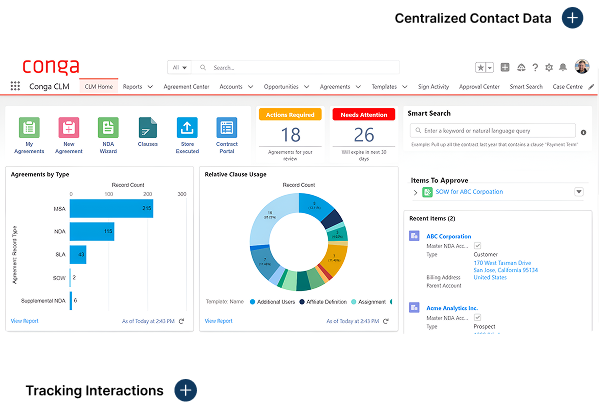Open the All search scope dropdown
The height and width of the screenshot is (409, 599).
pos(179,68)
